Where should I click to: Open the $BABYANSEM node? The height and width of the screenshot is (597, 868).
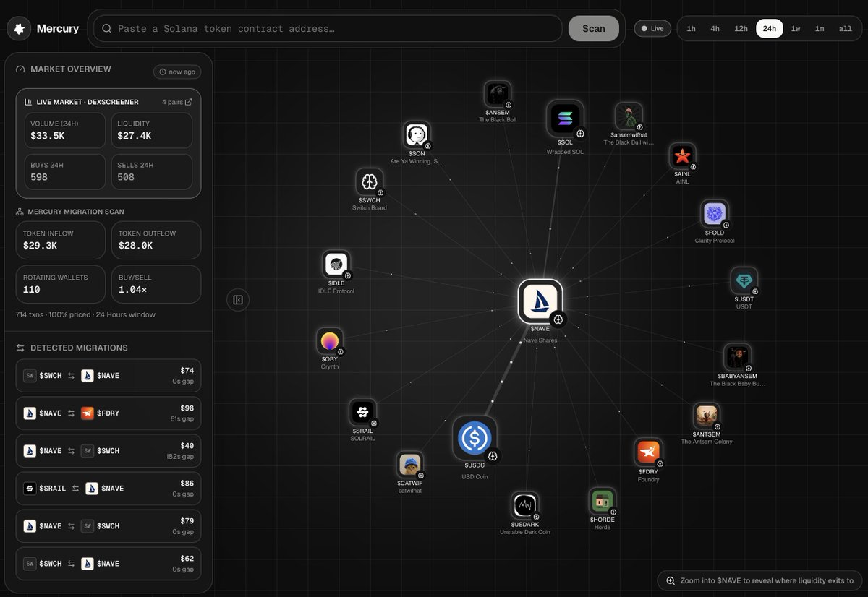pos(738,357)
